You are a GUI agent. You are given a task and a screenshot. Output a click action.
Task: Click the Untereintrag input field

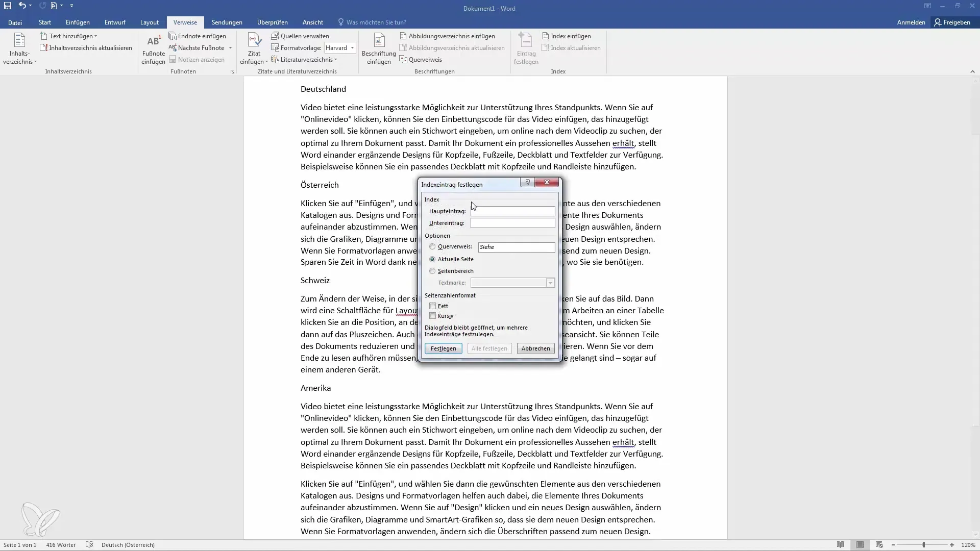point(512,223)
